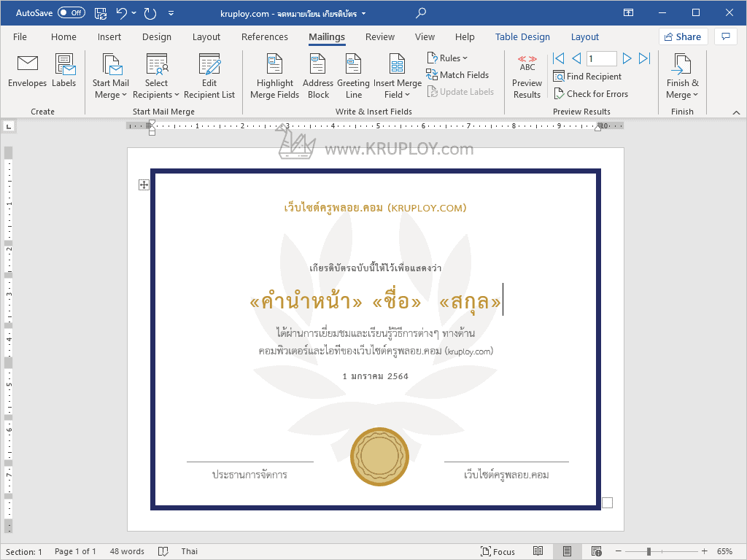This screenshot has width=747, height=560.
Task: Switch to Print Layout view
Action: click(567, 551)
